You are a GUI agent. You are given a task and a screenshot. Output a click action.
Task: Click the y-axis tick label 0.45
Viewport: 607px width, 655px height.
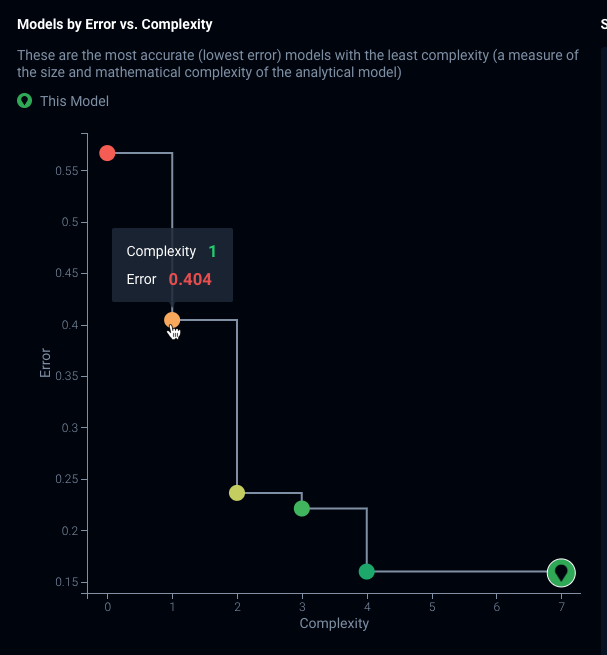[x=67, y=274]
